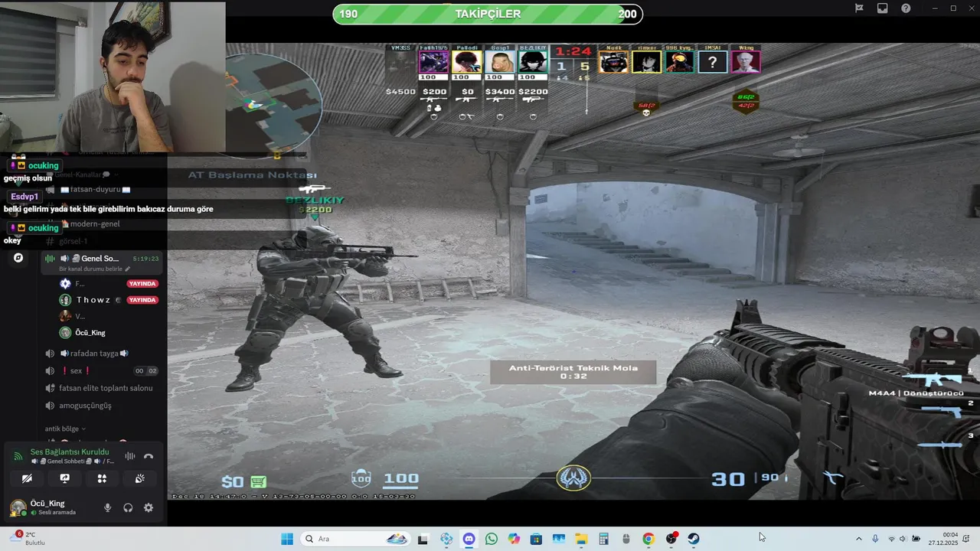The image size is (980, 551).
Task: Open Öcü_King user profile panel
Action: [x=52, y=507]
